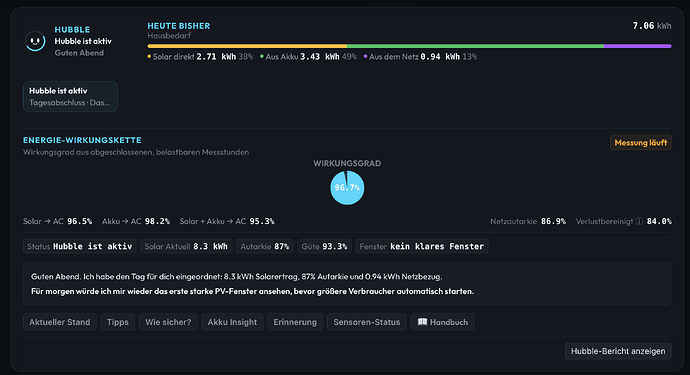Click the HEUTE BISHER heading
Screen dimensions: 690x375
coord(179,26)
